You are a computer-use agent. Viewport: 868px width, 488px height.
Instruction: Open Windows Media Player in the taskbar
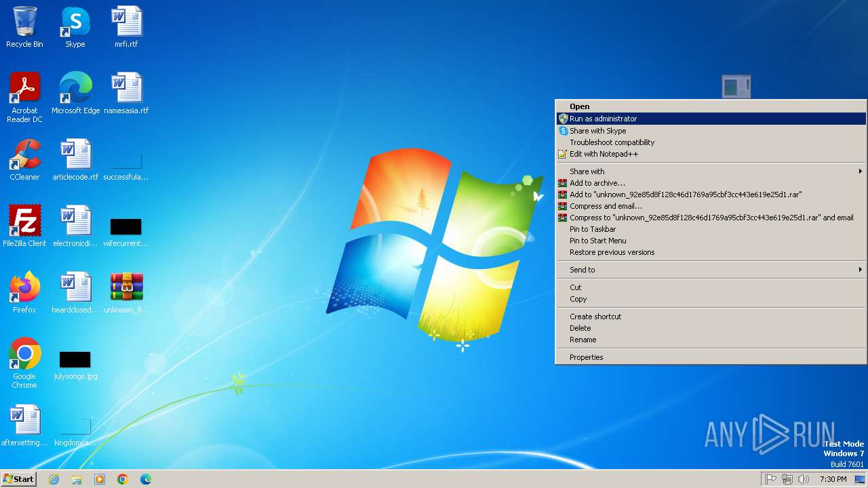tap(100, 479)
